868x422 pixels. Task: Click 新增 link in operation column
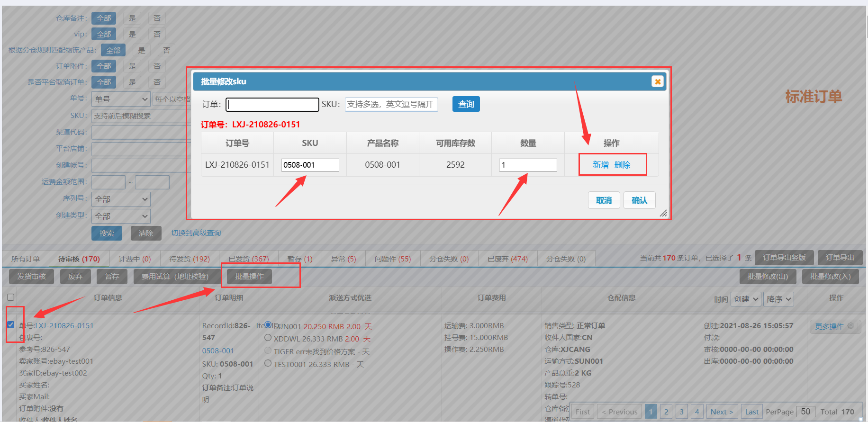pos(600,165)
